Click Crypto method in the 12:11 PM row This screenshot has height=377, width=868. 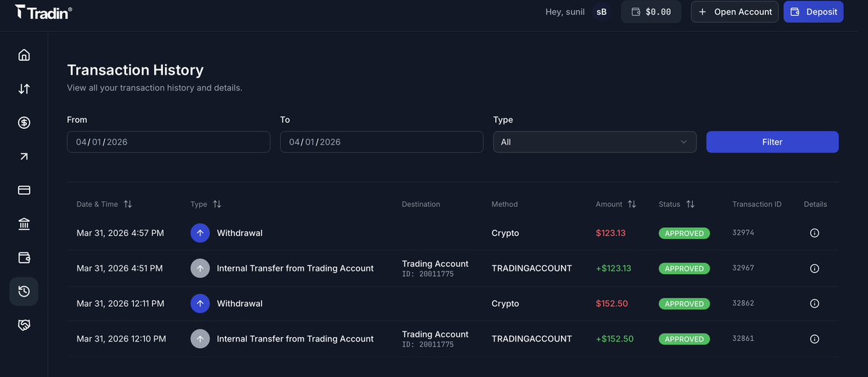pyautogui.click(x=505, y=303)
